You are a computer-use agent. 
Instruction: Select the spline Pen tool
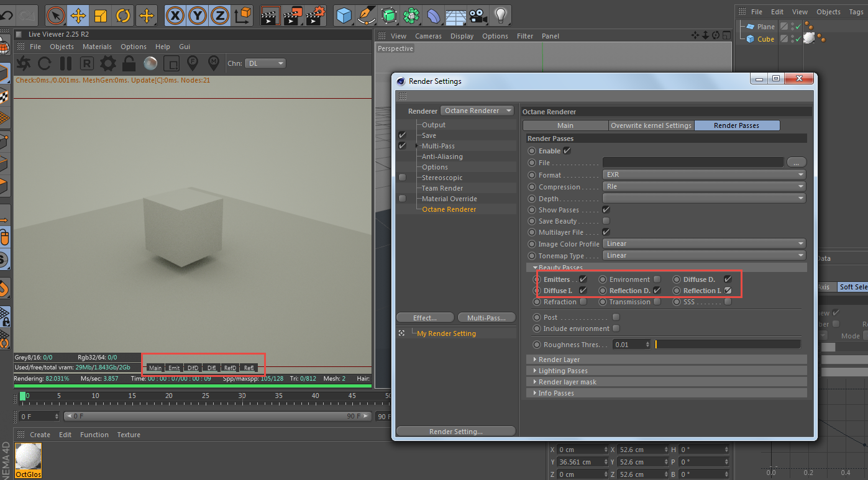pos(367,15)
